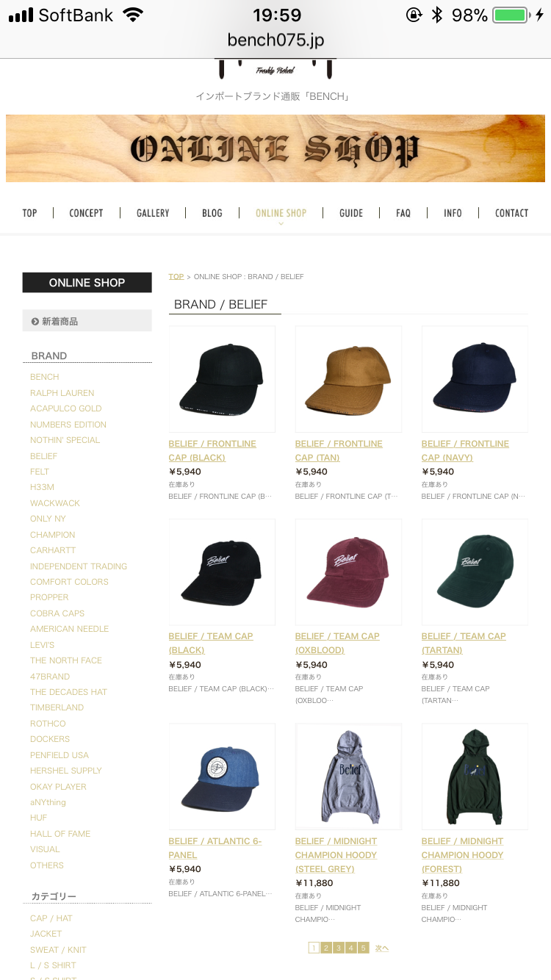The height and width of the screenshot is (980, 551).
Task: Open the Atlantic 6-Panel denim cap image
Action: click(x=222, y=777)
